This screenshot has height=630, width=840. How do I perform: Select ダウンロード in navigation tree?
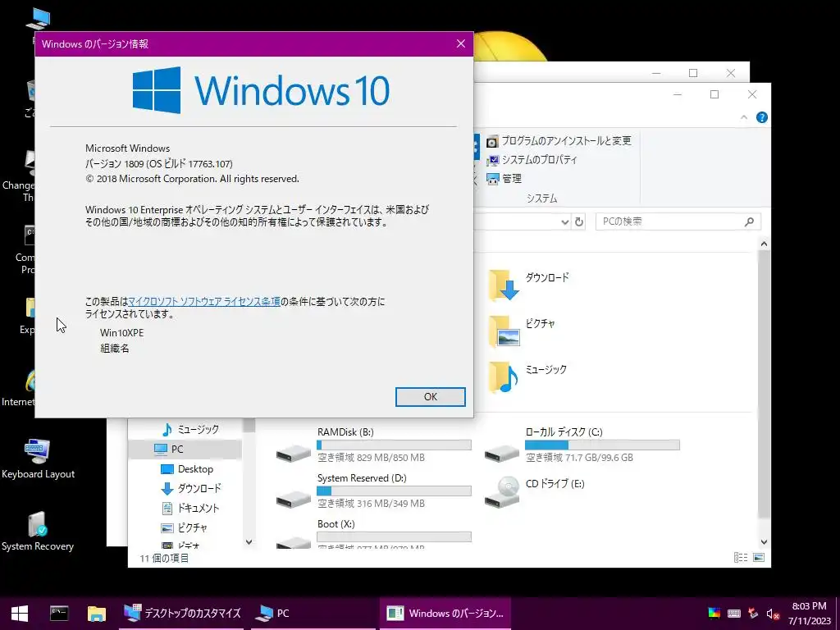(x=190, y=489)
